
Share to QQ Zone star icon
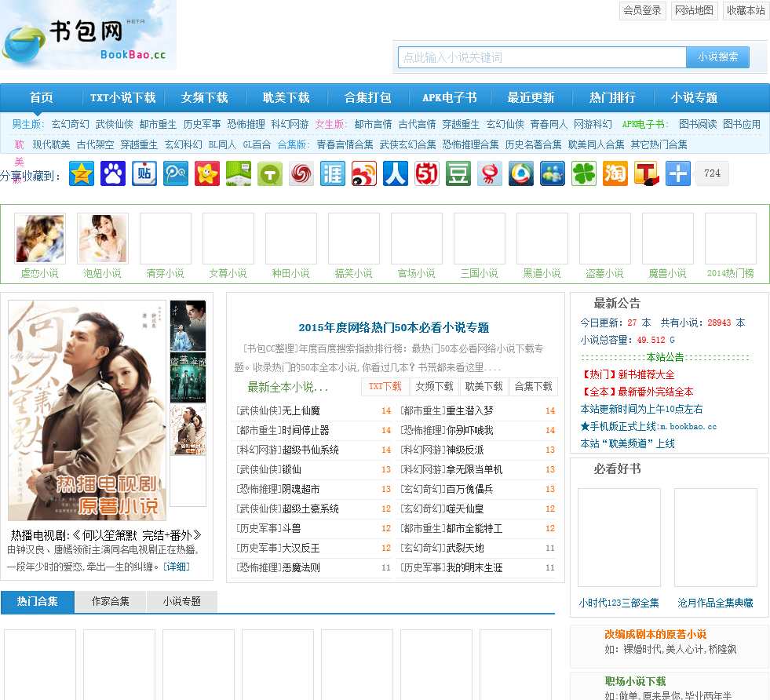(82, 173)
